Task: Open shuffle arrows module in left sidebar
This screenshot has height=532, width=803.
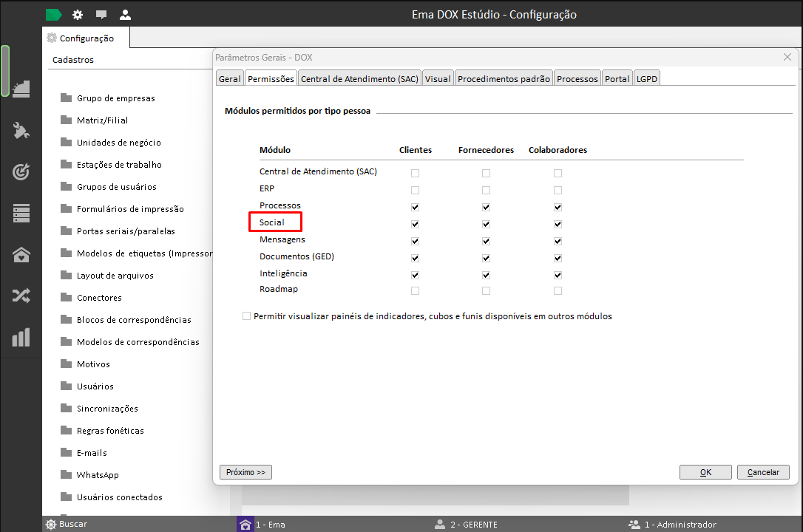Action: pyautogui.click(x=21, y=296)
